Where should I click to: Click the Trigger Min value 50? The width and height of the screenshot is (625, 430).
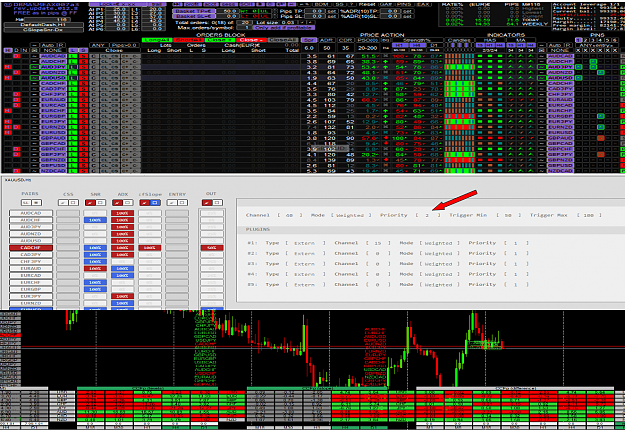point(508,215)
